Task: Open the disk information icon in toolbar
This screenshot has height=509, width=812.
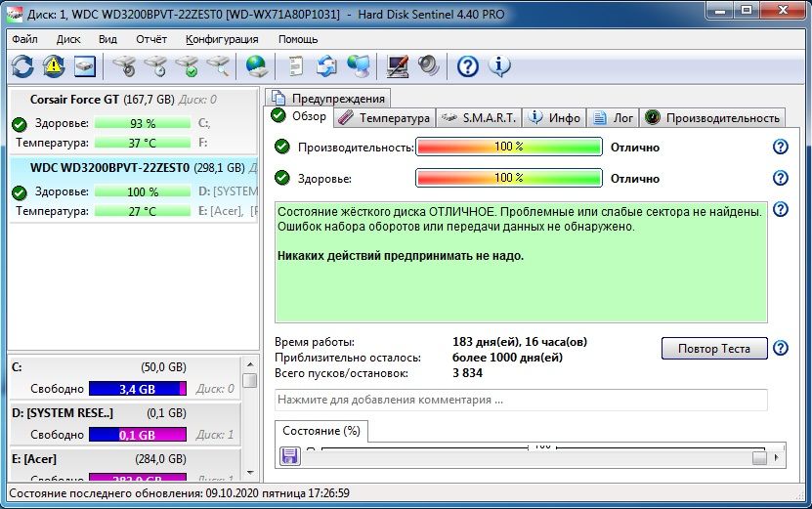Action: coord(85,66)
